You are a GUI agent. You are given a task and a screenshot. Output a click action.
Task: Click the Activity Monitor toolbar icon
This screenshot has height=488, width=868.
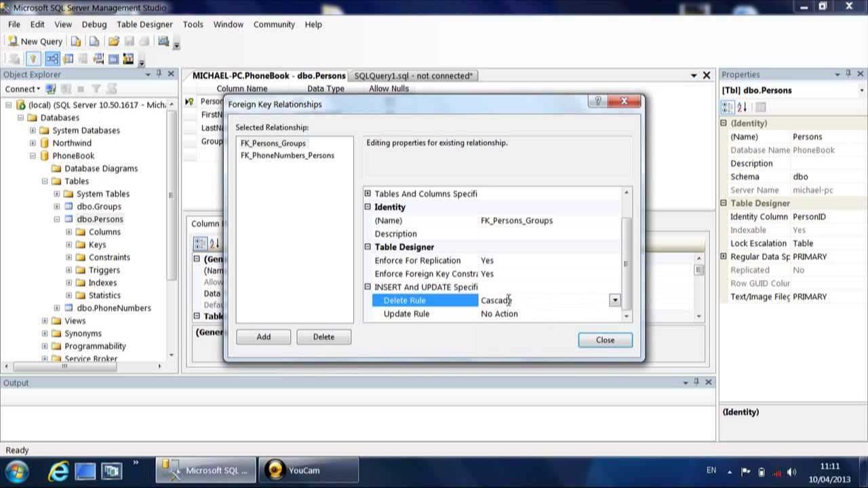pyautogui.click(x=163, y=41)
